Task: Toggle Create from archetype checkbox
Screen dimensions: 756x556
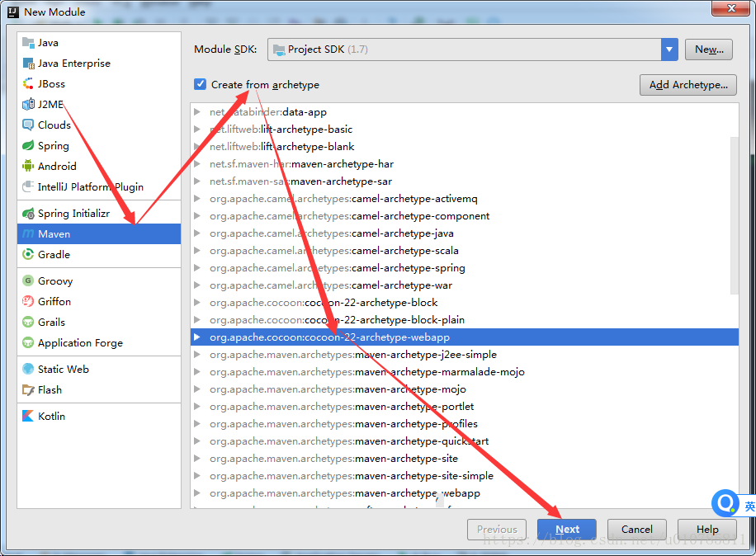Action: pos(200,84)
